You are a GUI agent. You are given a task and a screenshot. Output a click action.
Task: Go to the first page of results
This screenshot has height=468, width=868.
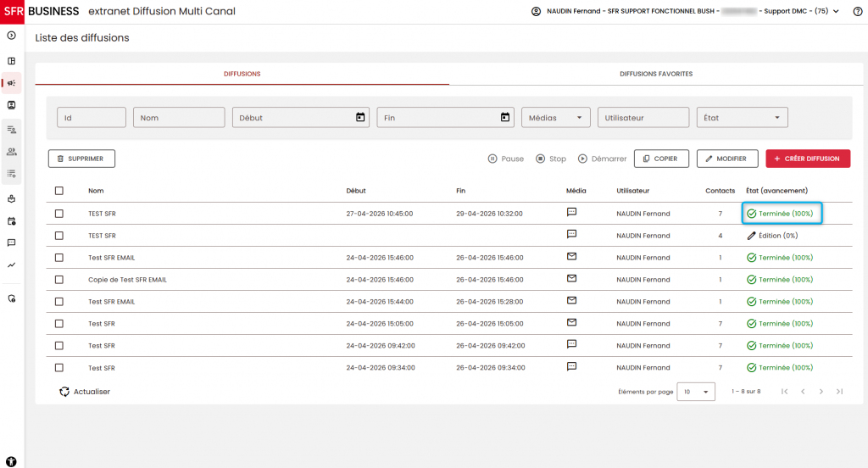pyautogui.click(x=784, y=392)
